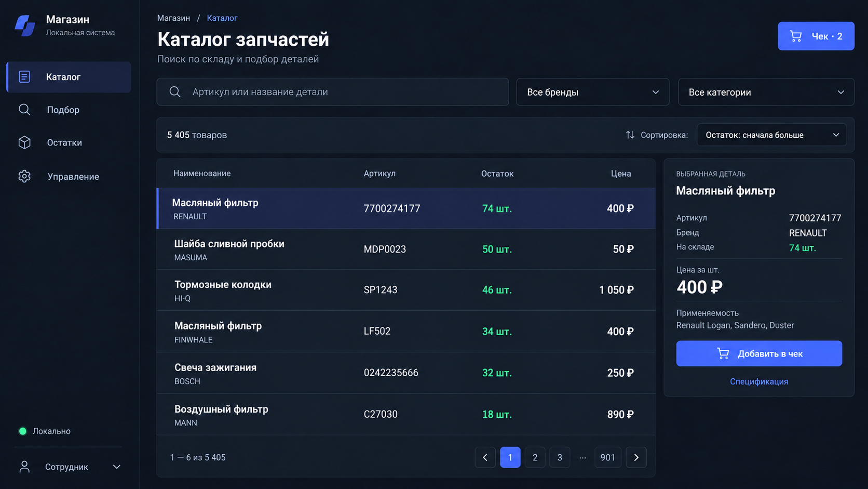Go to page 2
This screenshot has width=868, height=489.
click(535, 457)
